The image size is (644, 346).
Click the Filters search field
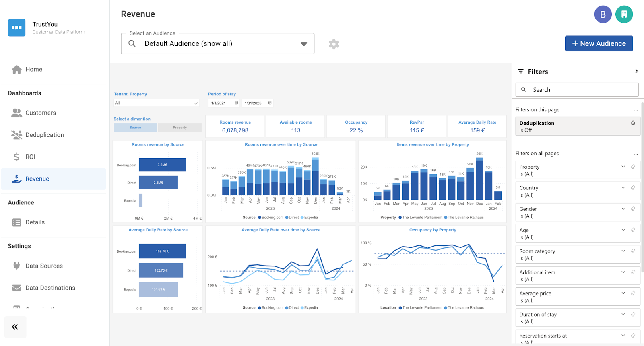(x=577, y=90)
